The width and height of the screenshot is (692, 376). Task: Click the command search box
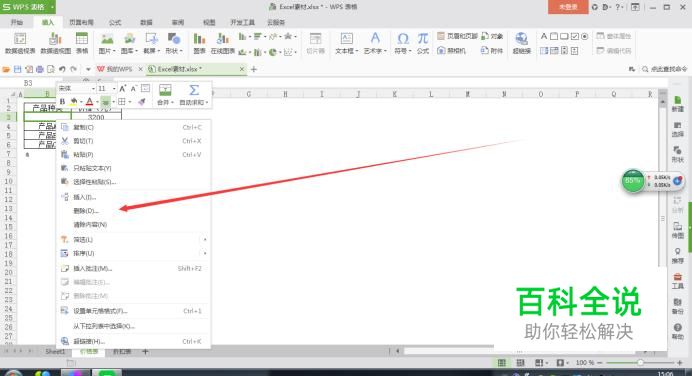click(665, 69)
